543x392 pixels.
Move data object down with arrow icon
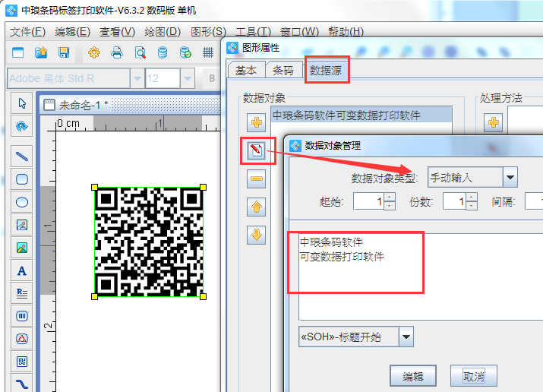(256, 235)
